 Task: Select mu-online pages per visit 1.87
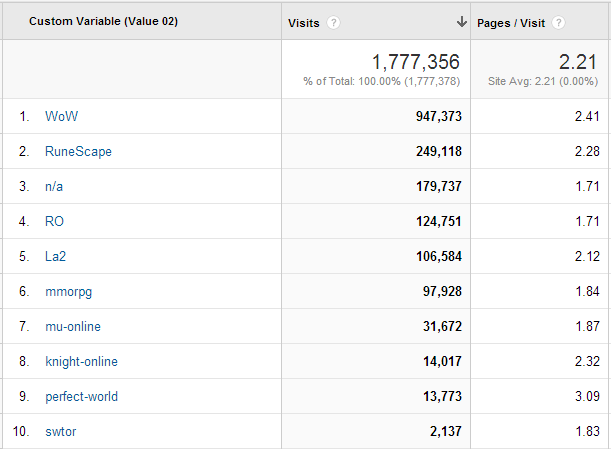click(x=588, y=326)
